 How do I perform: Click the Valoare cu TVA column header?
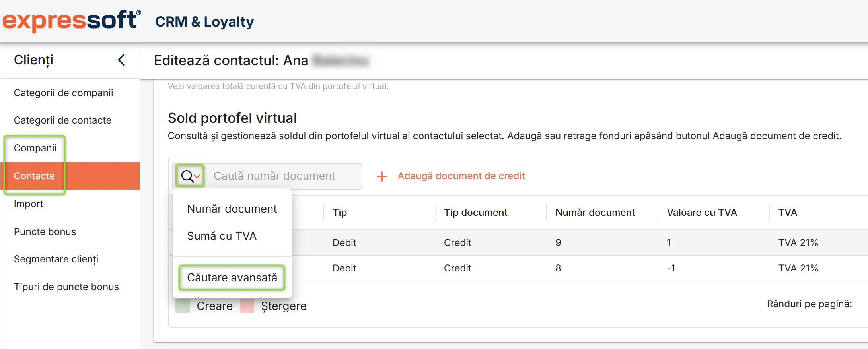(702, 212)
